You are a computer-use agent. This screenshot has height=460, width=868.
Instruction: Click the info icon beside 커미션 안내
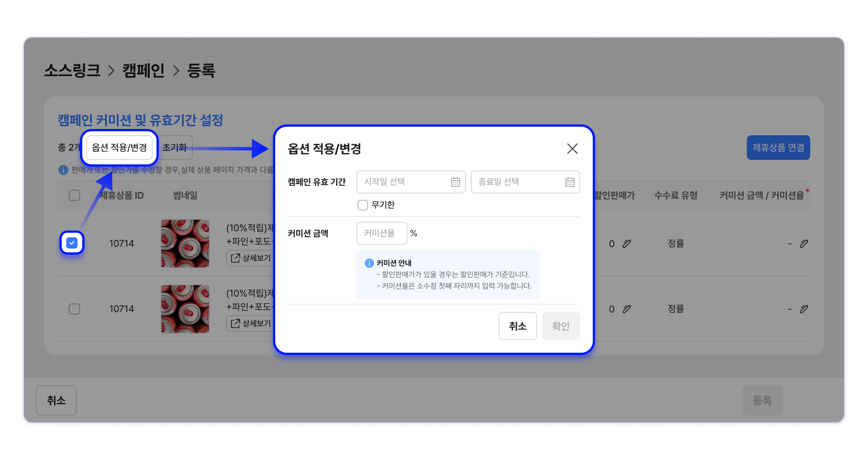pos(369,263)
